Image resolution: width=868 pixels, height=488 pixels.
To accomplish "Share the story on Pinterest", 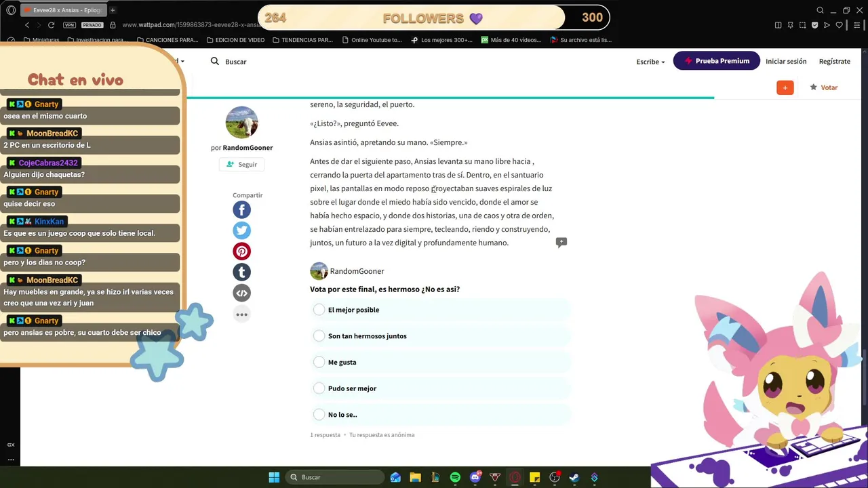I will pyautogui.click(x=241, y=251).
